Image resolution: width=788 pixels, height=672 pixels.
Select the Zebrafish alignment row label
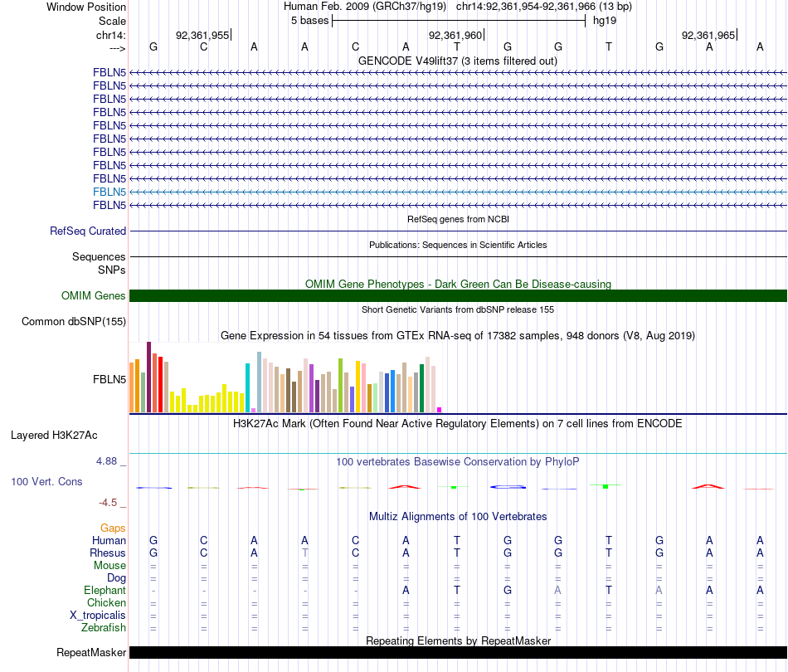click(x=104, y=628)
